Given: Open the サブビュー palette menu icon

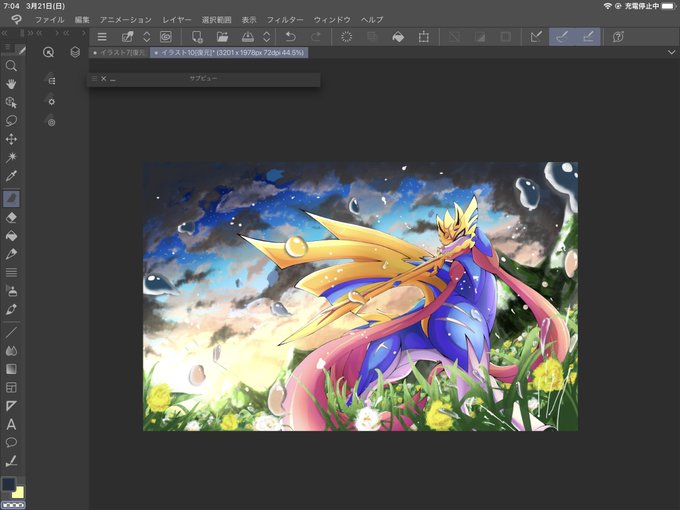Looking at the screenshot, I should [94, 78].
